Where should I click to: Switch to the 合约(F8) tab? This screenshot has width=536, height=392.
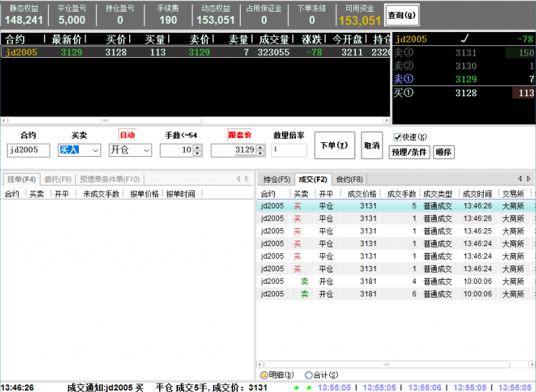[x=350, y=179]
